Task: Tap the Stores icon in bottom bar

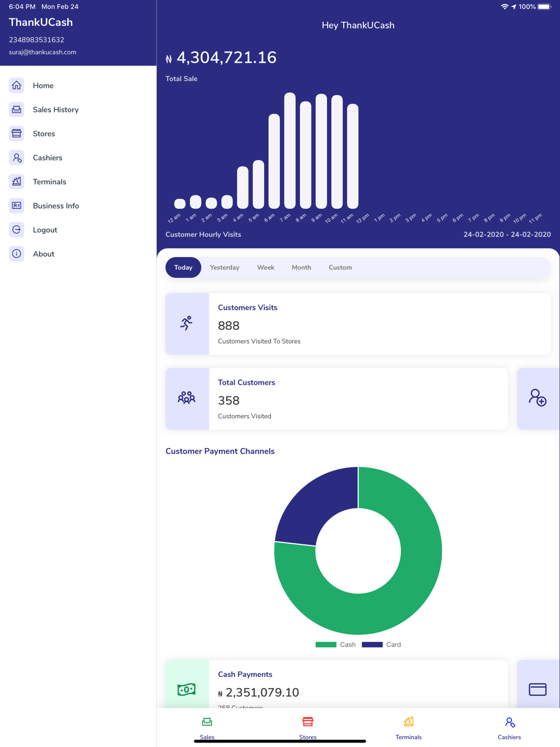Action: coord(308,722)
